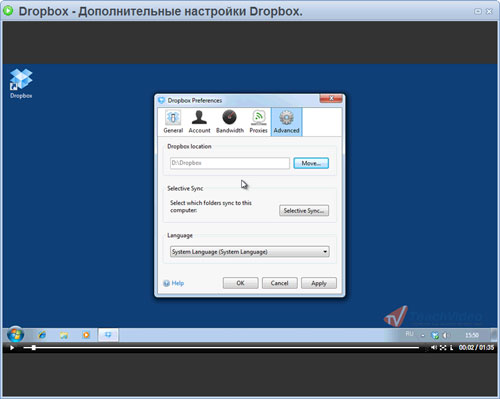
Task: Click the Help question-mark icon
Action: tap(166, 283)
